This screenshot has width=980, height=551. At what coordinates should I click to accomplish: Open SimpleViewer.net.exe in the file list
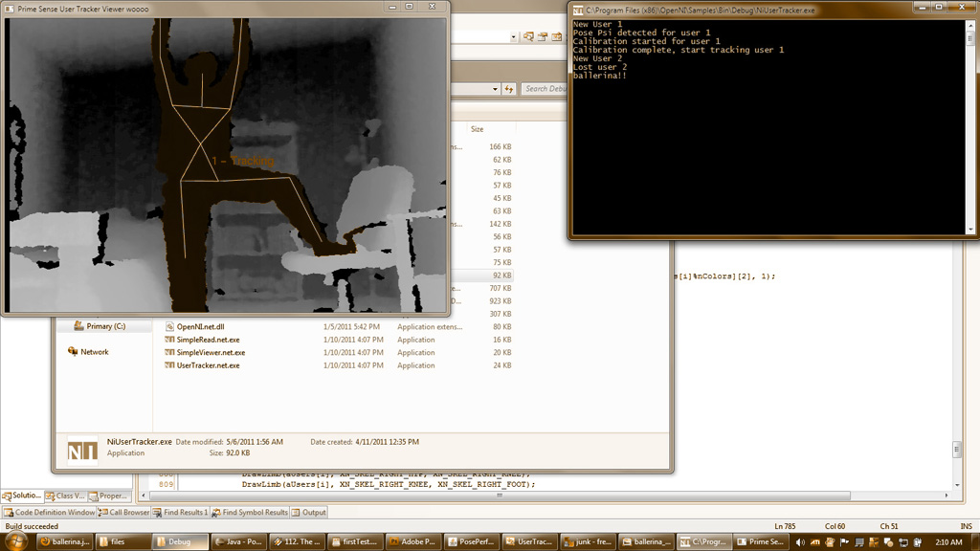[211, 352]
